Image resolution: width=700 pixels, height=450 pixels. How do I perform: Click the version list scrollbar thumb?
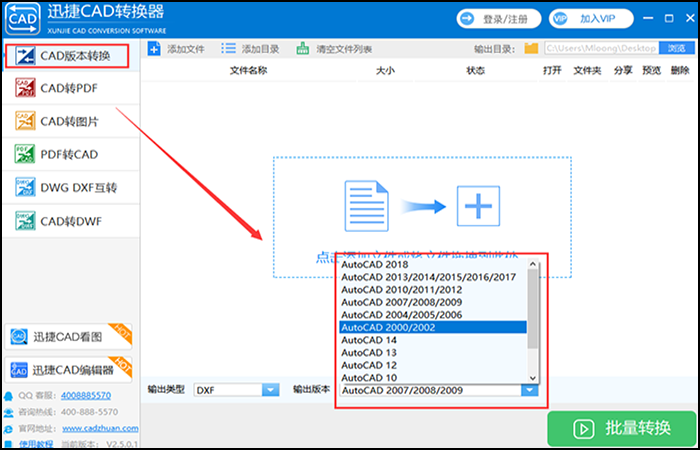coord(532,309)
